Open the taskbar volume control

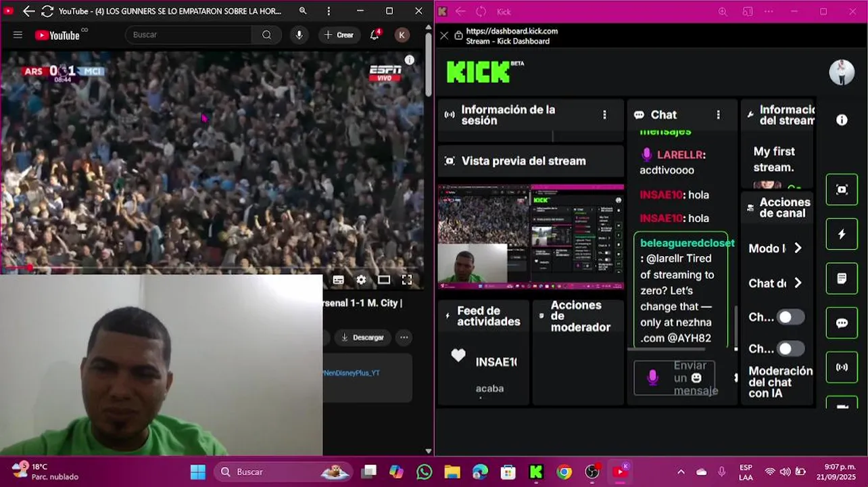point(785,471)
